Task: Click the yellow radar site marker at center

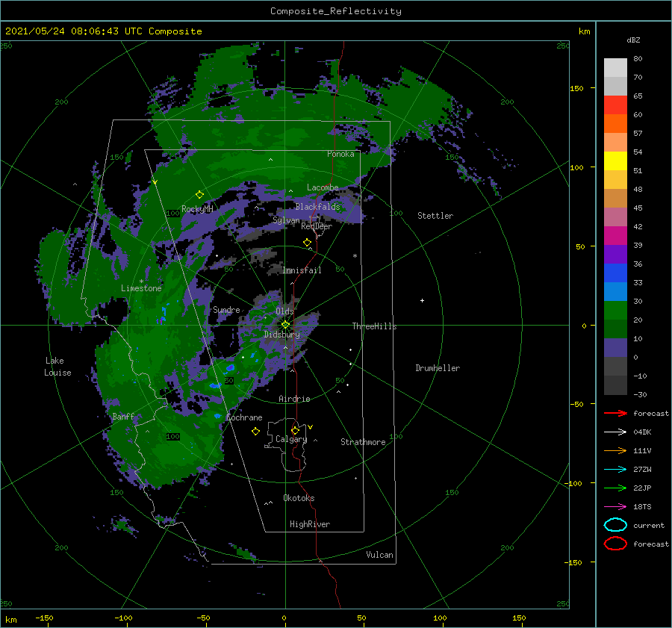Action: (285, 325)
